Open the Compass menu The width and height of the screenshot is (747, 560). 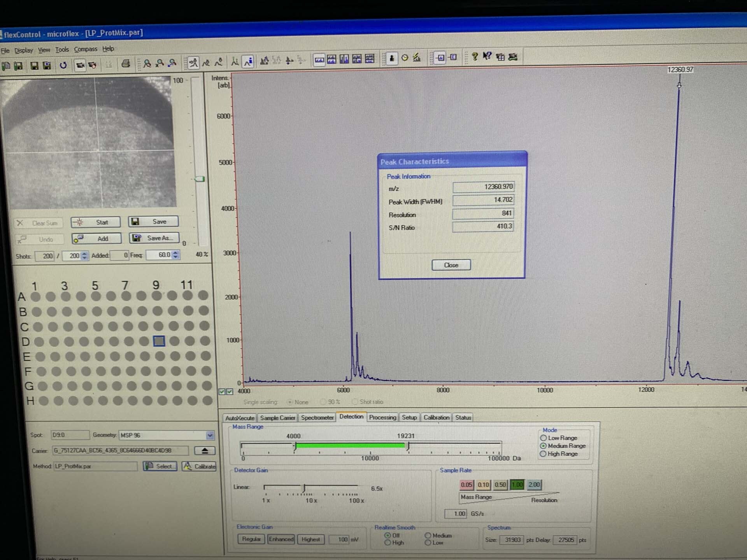point(86,49)
